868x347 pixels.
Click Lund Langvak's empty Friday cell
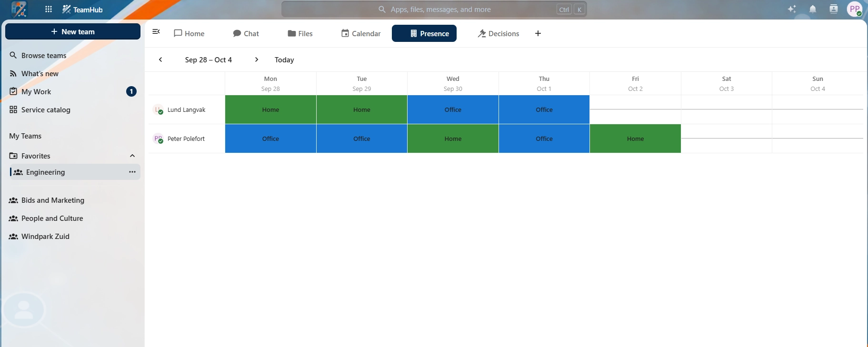pyautogui.click(x=635, y=109)
